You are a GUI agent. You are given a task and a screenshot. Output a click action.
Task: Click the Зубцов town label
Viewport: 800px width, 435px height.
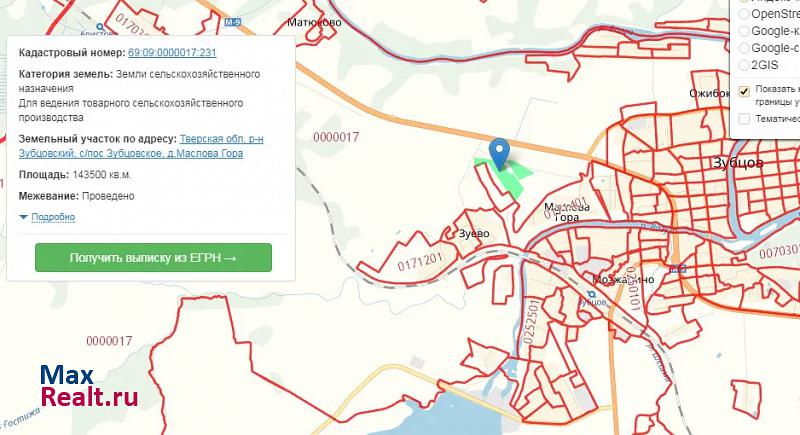point(739,161)
